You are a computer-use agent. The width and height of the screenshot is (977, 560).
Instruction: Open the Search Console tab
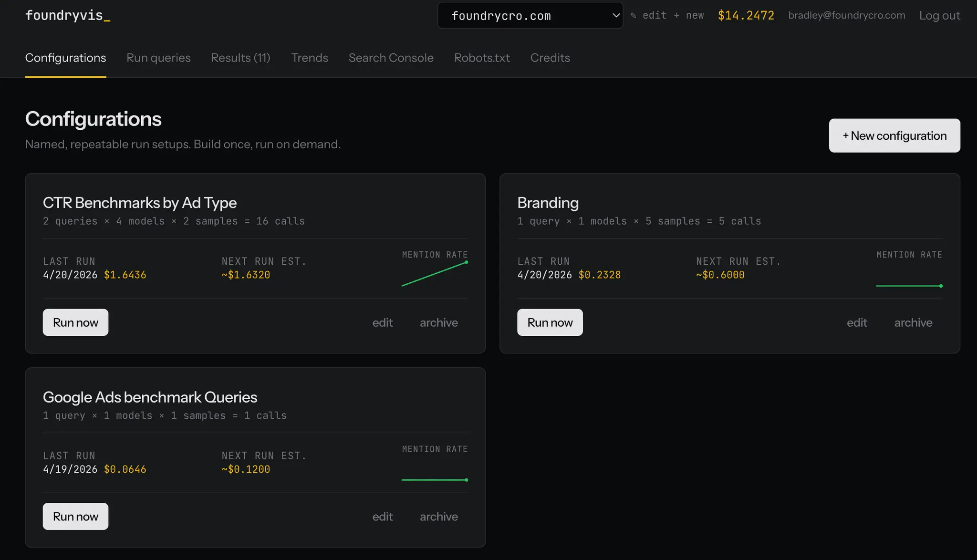pyautogui.click(x=391, y=58)
